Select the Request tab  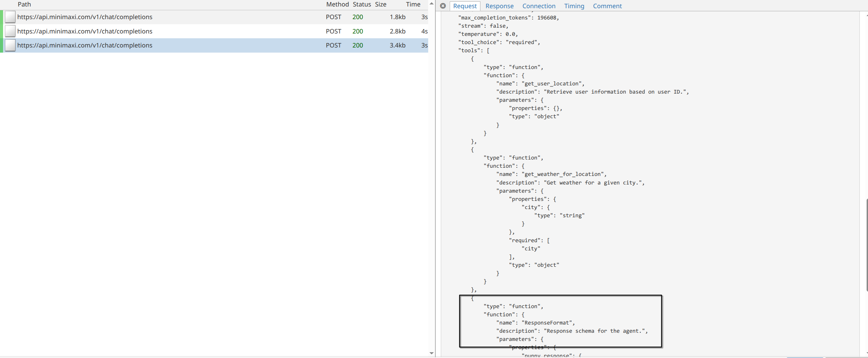coord(465,6)
